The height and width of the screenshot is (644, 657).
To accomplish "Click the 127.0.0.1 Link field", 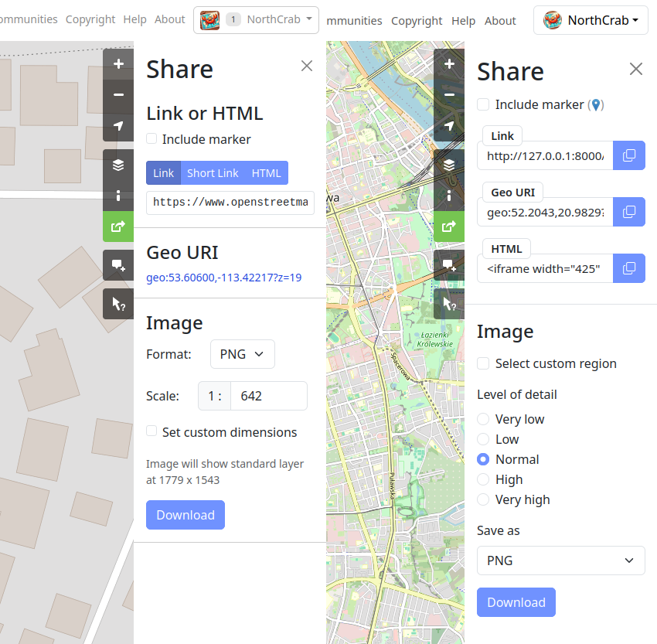I will (545, 155).
